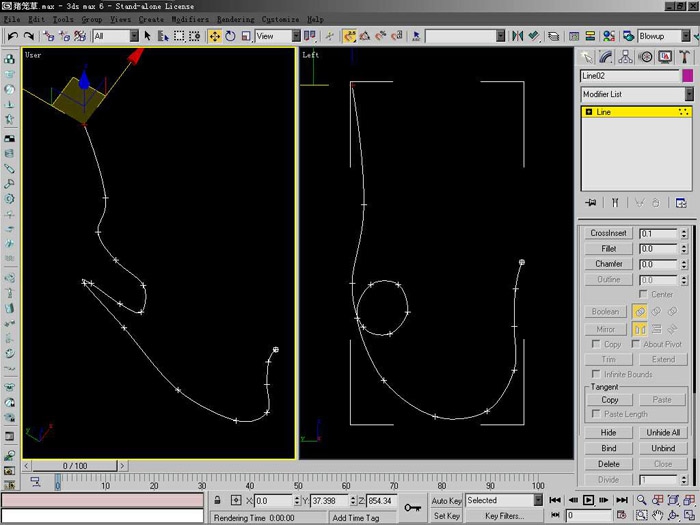Toggle Mirror Horizontally mode icon
This screenshot has height=525, width=700.
tap(640, 329)
